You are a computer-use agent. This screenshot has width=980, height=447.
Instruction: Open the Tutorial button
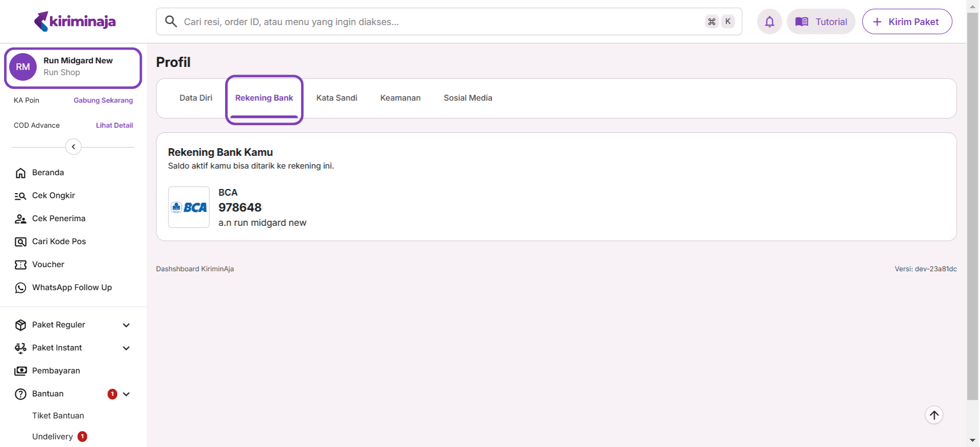(x=821, y=21)
